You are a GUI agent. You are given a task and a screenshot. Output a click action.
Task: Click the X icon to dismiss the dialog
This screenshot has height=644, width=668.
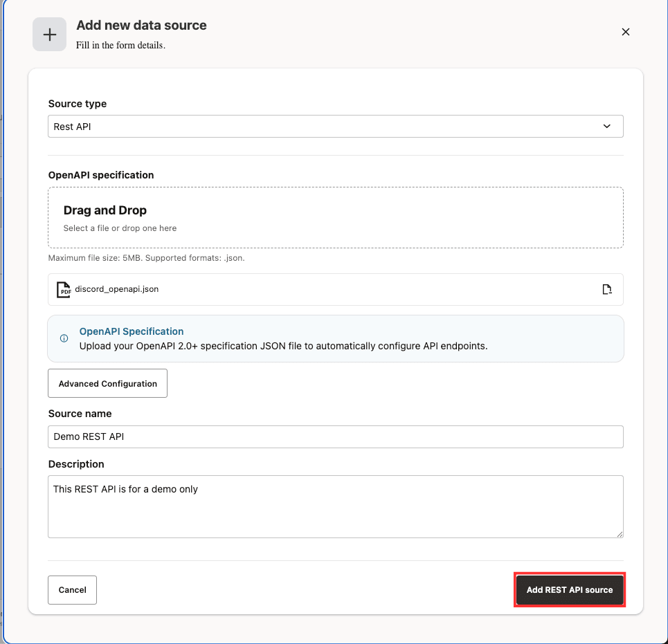point(626,32)
